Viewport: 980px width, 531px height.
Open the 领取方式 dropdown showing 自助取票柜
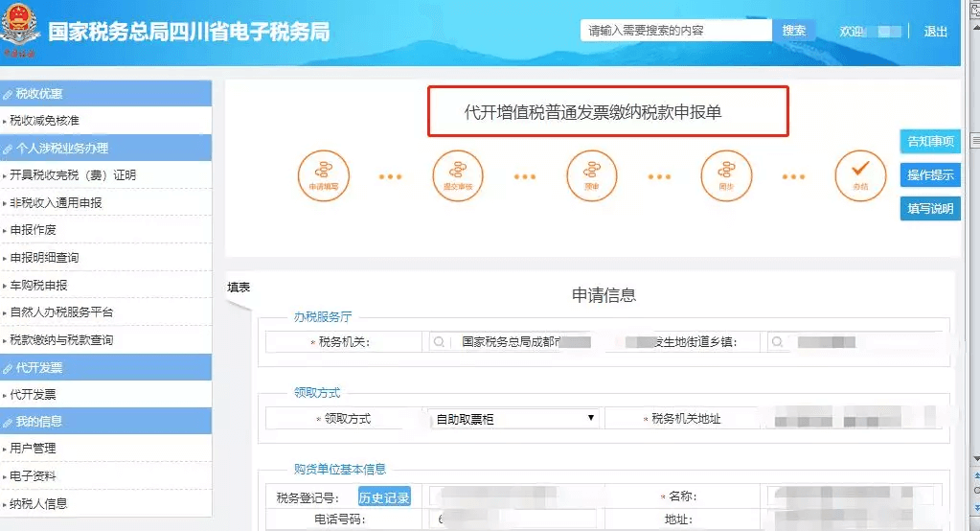(513, 419)
